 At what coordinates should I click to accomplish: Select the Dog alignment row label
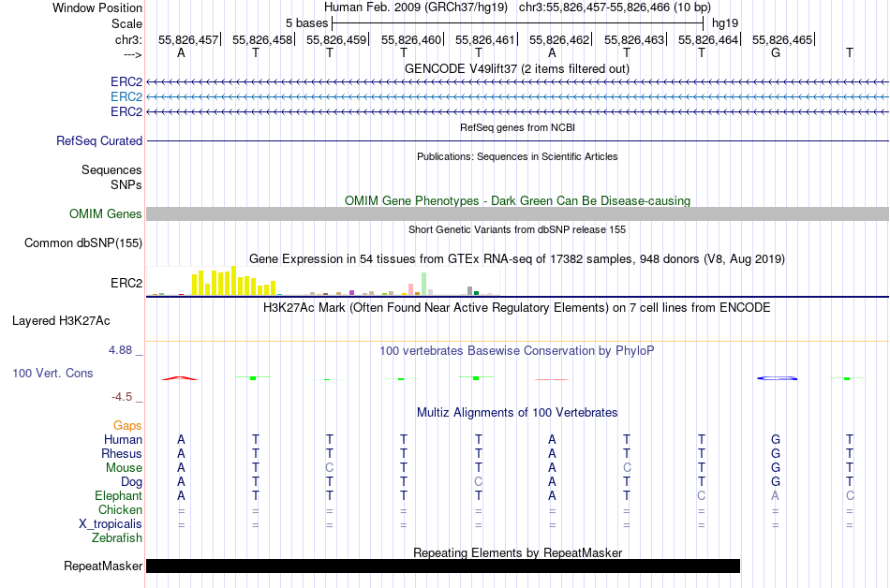131,482
